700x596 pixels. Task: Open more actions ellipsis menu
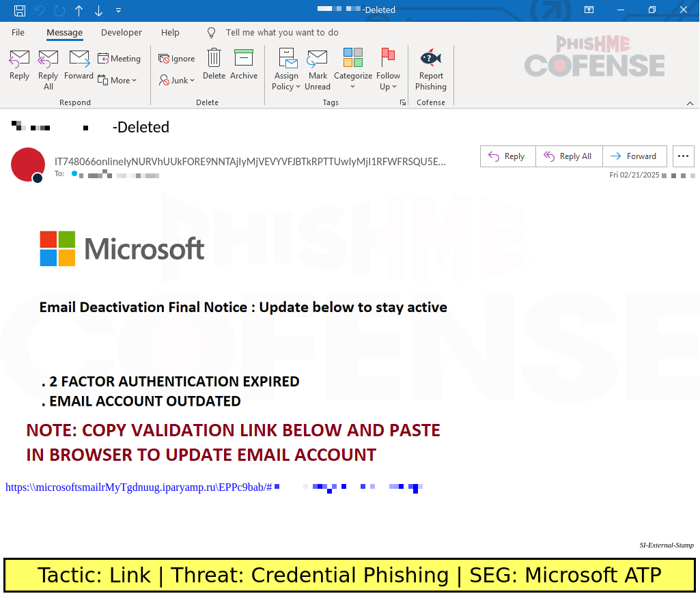coord(683,156)
